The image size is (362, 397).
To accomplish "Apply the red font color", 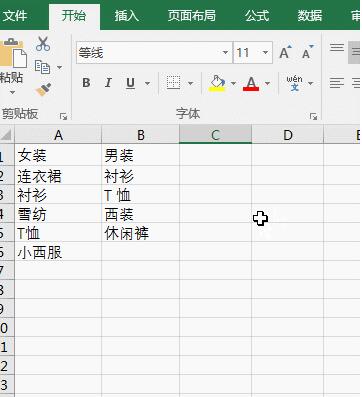I will coord(251,83).
